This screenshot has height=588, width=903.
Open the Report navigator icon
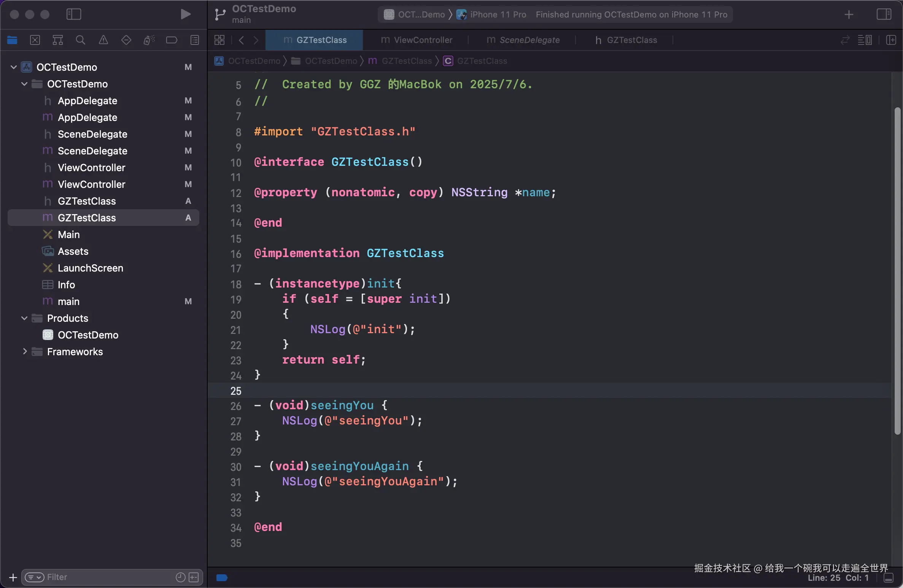coord(194,40)
